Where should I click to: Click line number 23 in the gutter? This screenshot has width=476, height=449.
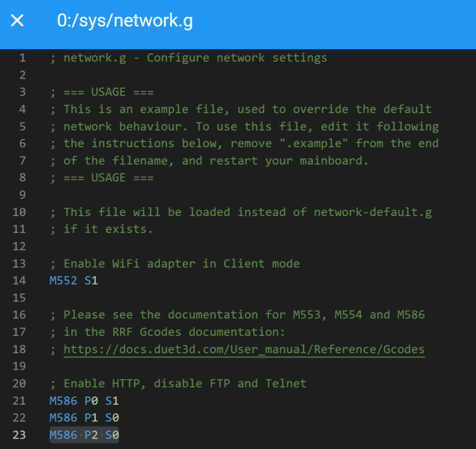pos(19,435)
